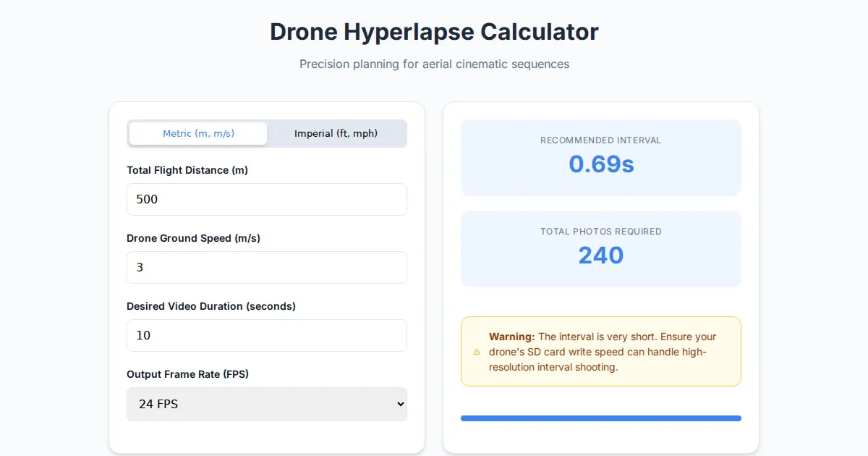Click the 240 total photos value
The height and width of the screenshot is (456, 868).
coord(600,255)
